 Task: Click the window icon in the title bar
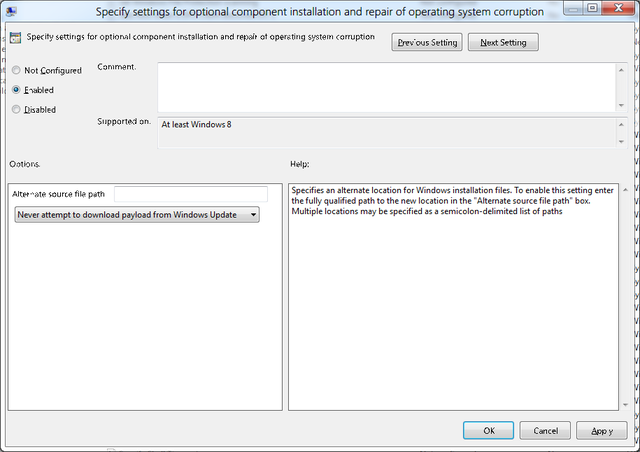(11, 12)
